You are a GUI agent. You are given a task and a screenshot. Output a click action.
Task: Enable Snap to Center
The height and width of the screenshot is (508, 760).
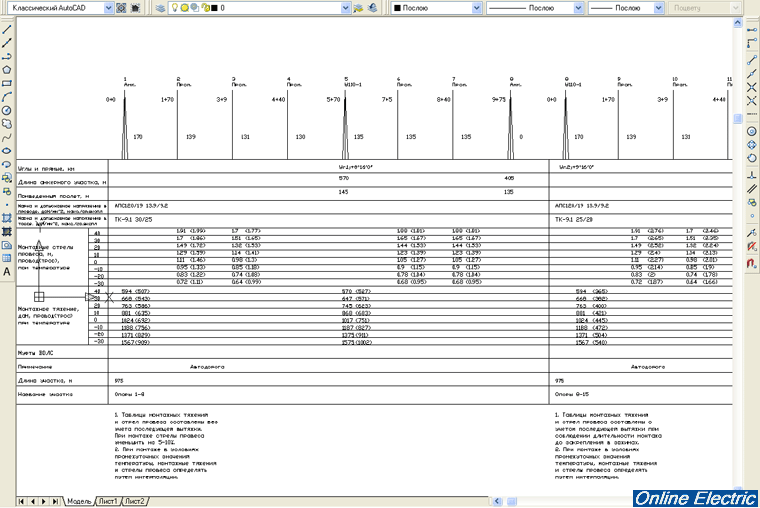752,131
